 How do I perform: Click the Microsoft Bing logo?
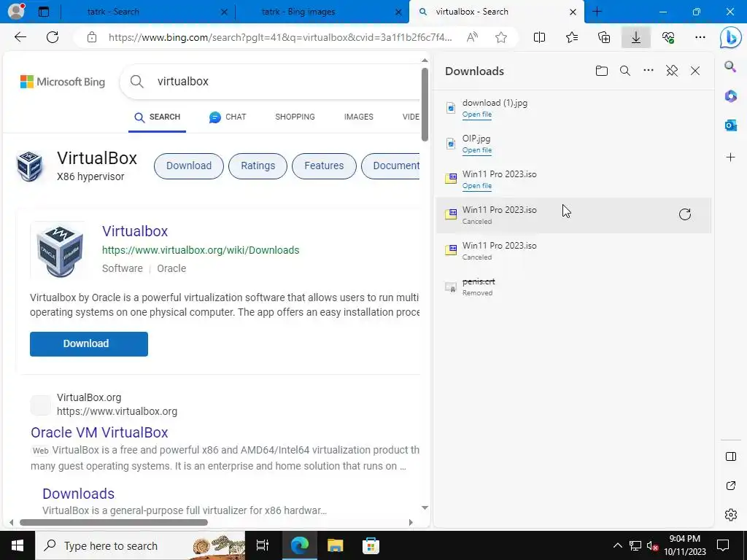[63, 82]
